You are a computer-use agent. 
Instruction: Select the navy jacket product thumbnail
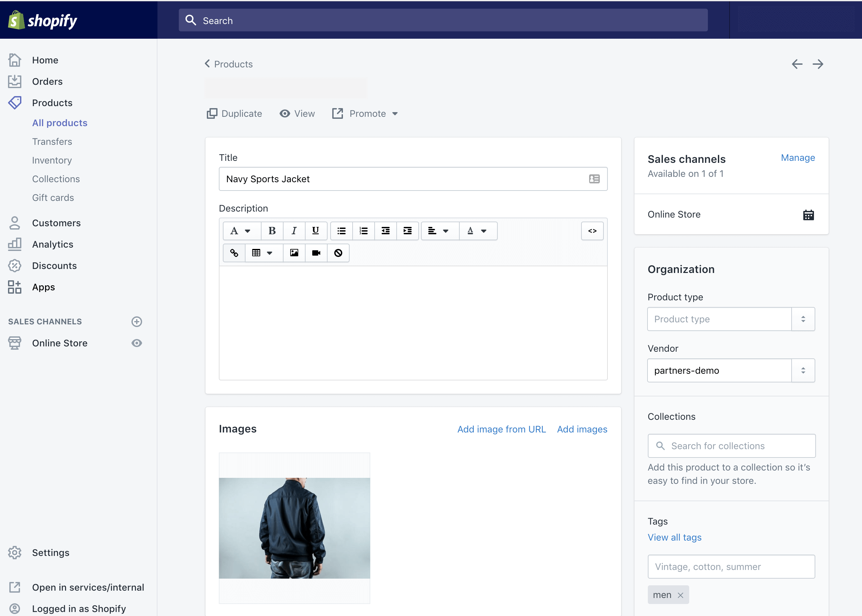294,528
